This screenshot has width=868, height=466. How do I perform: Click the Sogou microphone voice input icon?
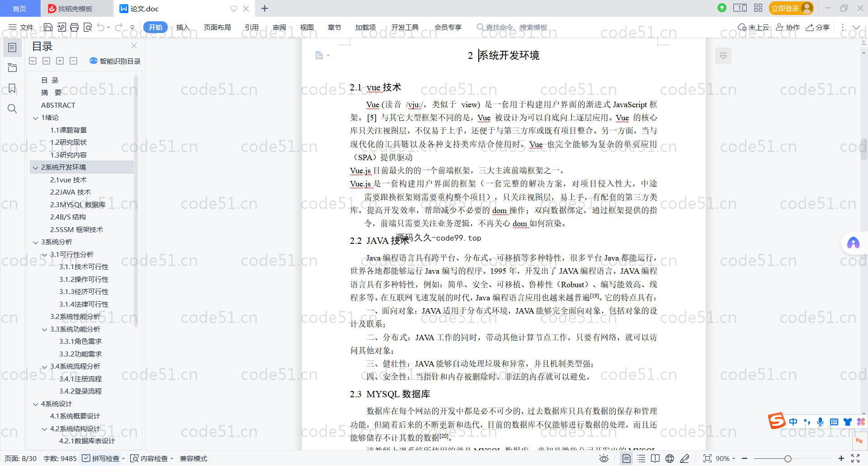coord(820,422)
